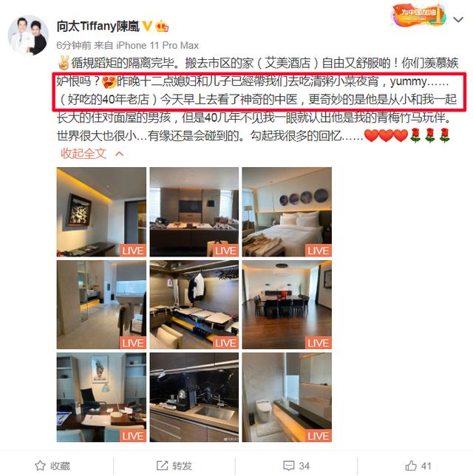
Task: Open the kitchen sink coffee machine photo
Action: coord(194,397)
